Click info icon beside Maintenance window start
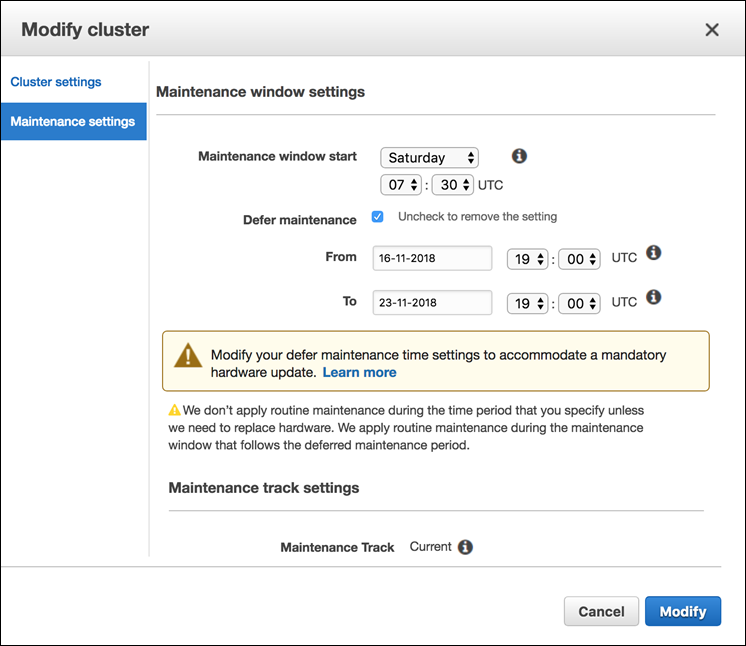Screen dimensions: 746x646 pos(519,156)
